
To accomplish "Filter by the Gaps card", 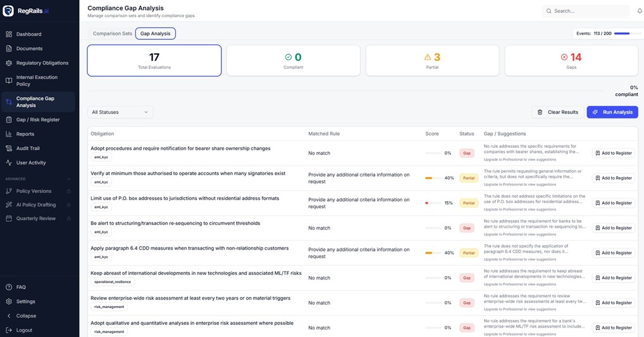I will point(571,61).
